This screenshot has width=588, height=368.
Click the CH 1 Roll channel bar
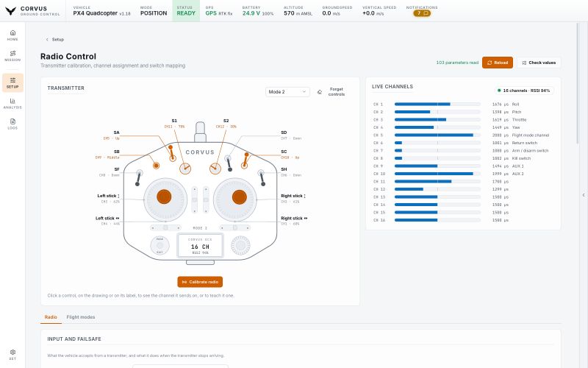pyautogui.click(x=437, y=104)
